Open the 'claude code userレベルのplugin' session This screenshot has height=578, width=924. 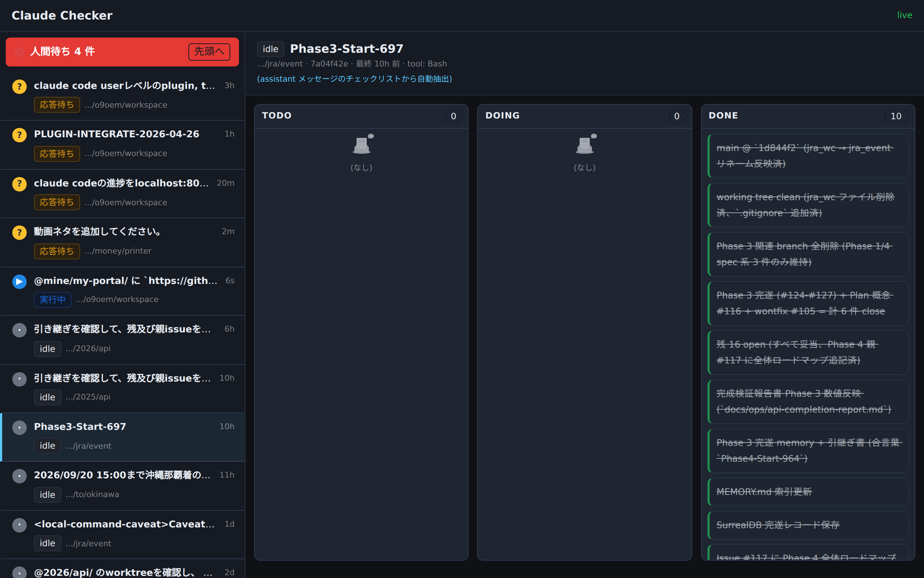(x=123, y=96)
